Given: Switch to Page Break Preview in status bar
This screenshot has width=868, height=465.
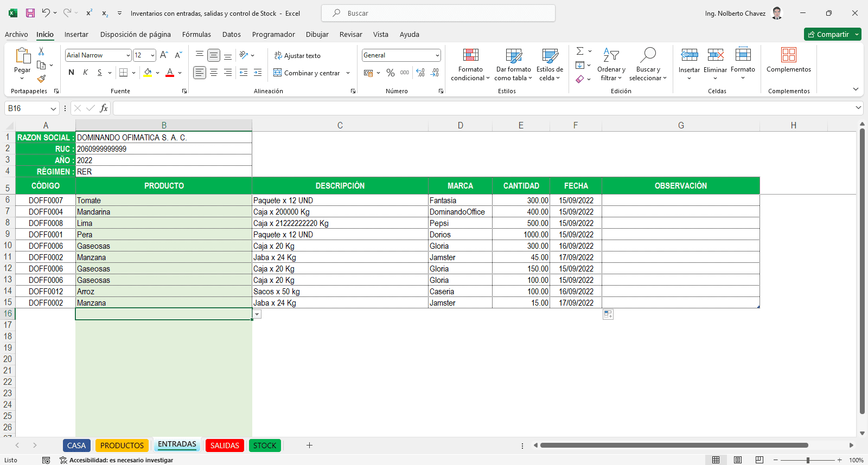Looking at the screenshot, I should [x=759, y=460].
